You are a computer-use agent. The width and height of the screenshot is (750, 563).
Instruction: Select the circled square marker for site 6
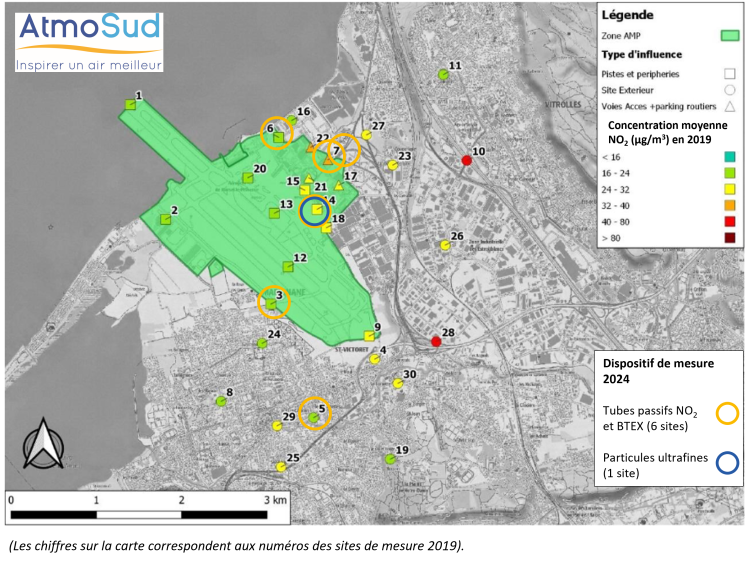pyautogui.click(x=278, y=138)
